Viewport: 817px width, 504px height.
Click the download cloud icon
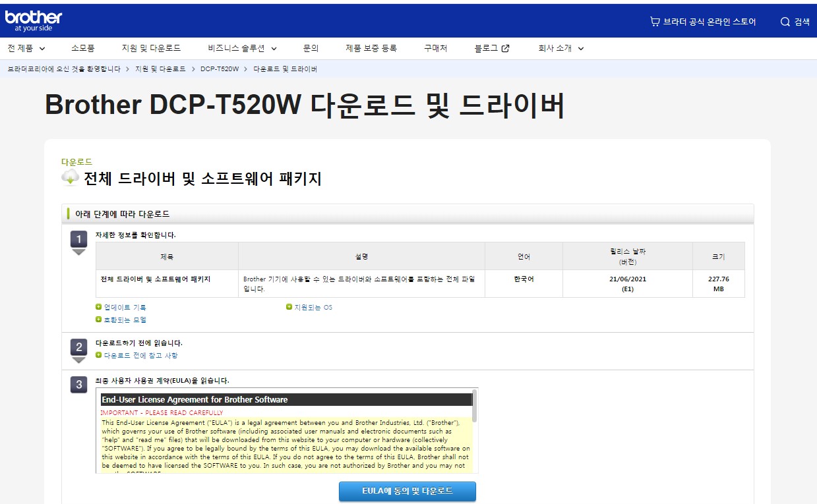pyautogui.click(x=70, y=177)
